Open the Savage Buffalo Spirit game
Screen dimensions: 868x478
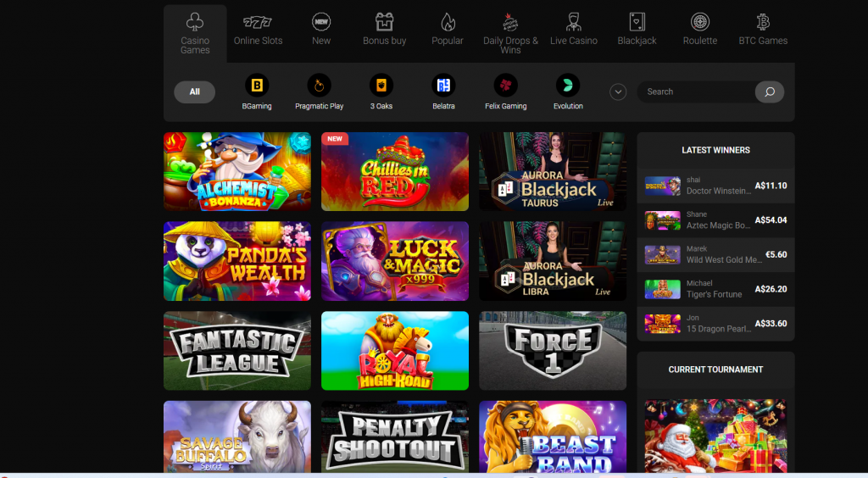point(237,436)
